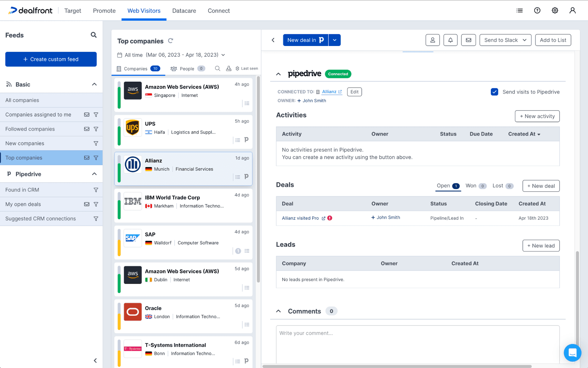Image resolution: width=588 pixels, height=368 pixels.
Task: Click filter icon on Suggested CRM connections
Action: [96, 219]
